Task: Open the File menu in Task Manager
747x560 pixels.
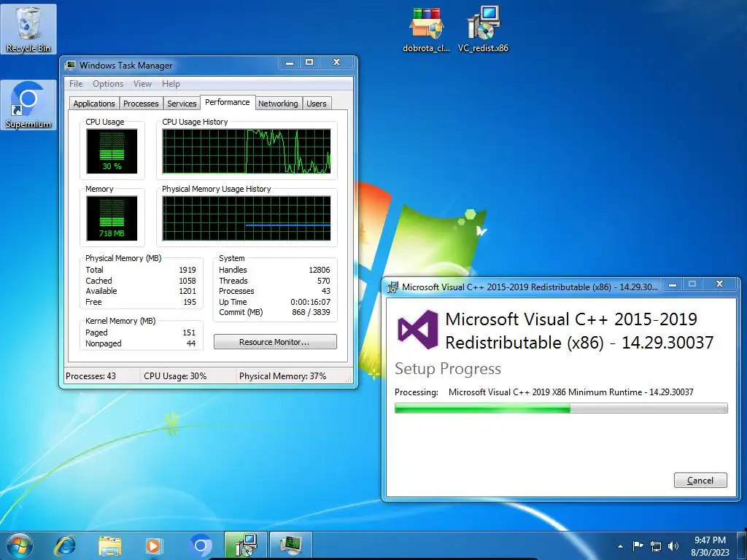Action: 76,84
